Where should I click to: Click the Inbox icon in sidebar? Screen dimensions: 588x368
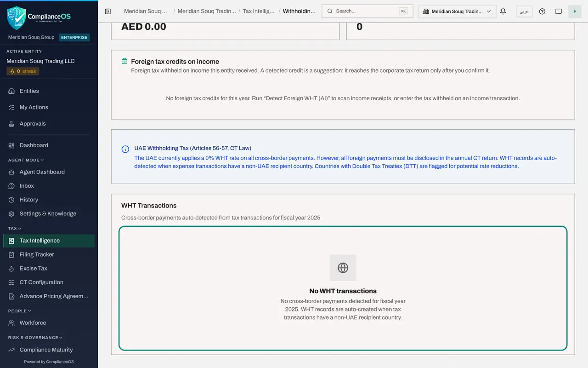click(11, 186)
